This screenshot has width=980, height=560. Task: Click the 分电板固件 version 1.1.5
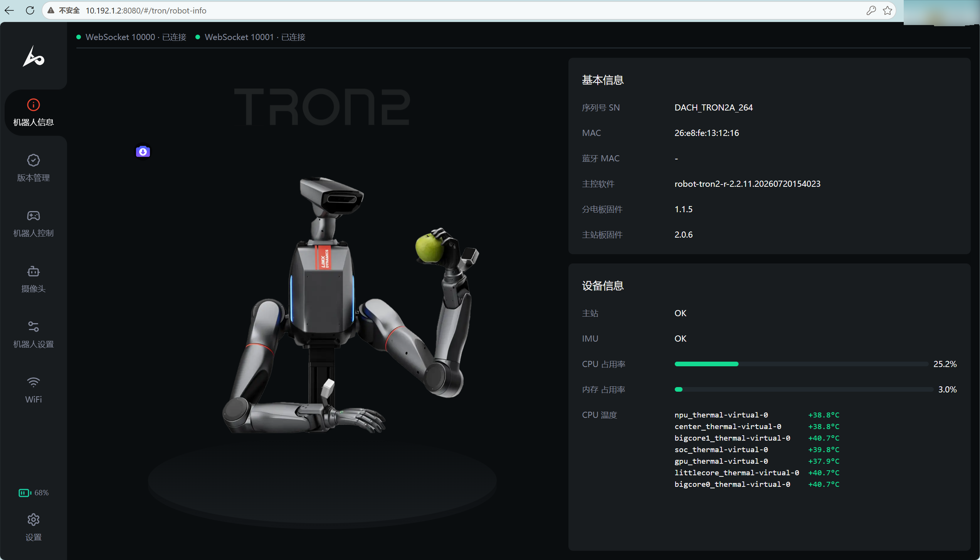(683, 209)
